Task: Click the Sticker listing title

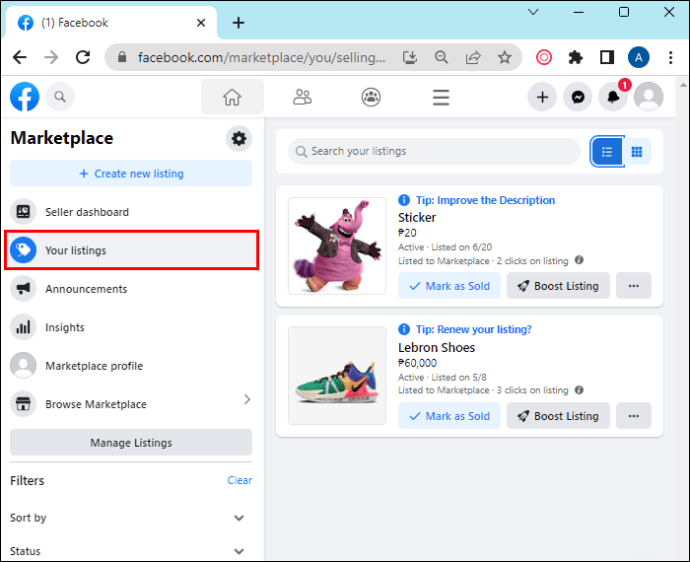Action: (x=417, y=217)
